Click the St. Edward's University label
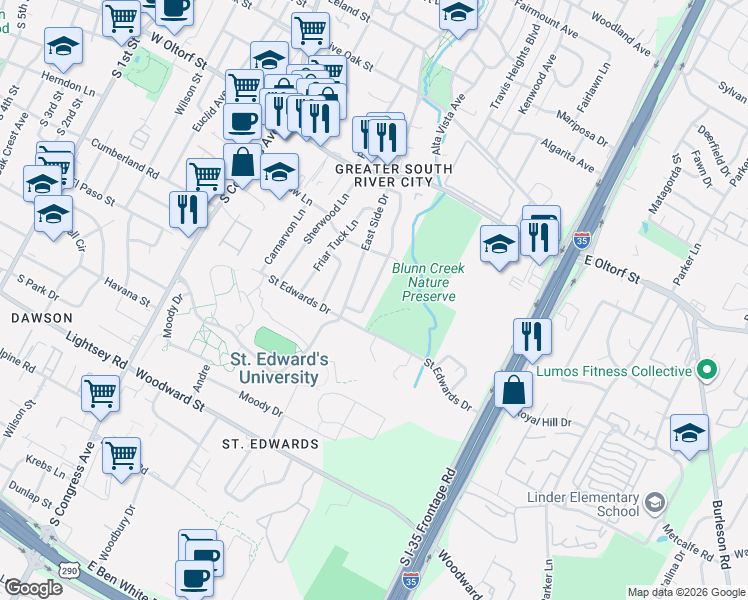The width and height of the screenshot is (748, 600). (x=279, y=368)
